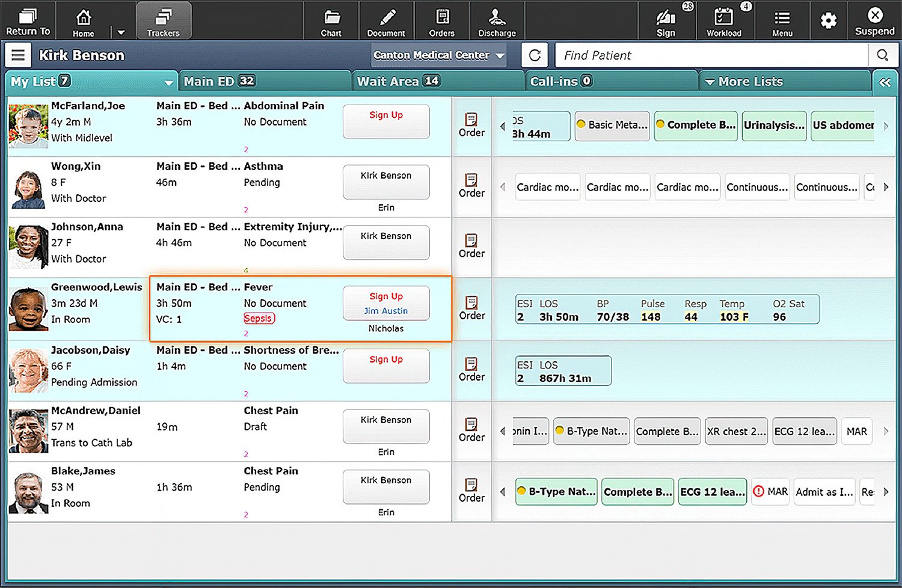Viewport: 902px width, 588px height.
Task: Select Greenwood, Lewis patient photo
Action: [x=28, y=309]
